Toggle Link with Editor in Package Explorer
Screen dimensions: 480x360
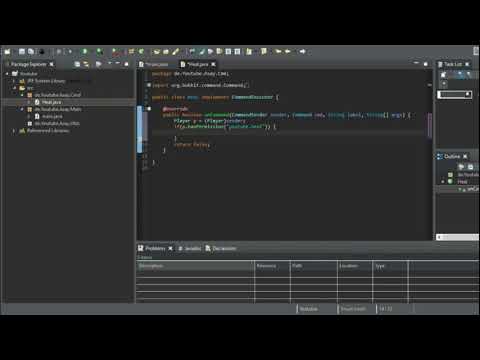click(x=86, y=64)
